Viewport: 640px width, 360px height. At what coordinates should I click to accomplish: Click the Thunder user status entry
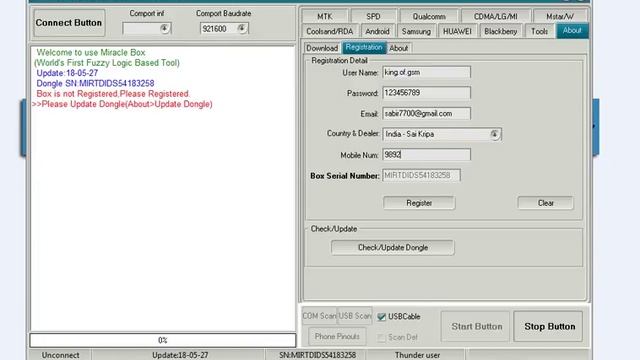click(x=417, y=355)
